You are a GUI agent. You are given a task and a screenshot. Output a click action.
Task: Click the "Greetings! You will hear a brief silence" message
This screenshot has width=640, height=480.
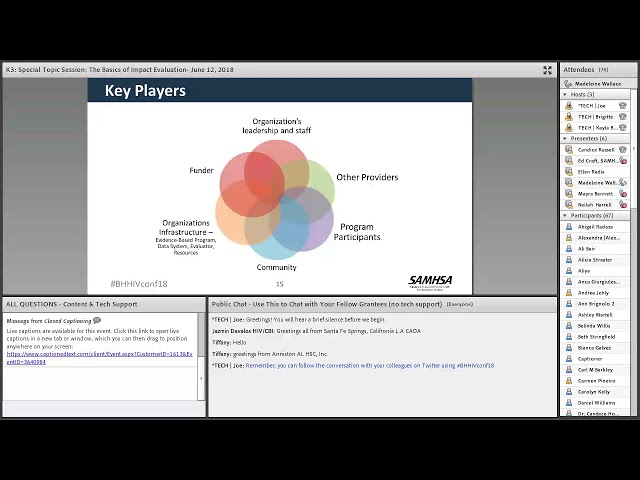click(x=299, y=320)
